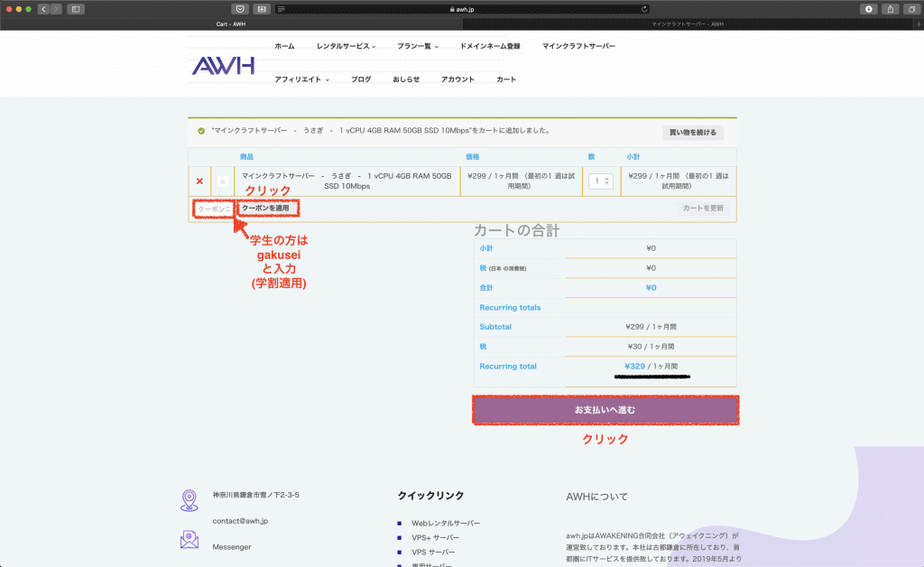Screen dimensions: 924x567
Task: Open a new tab with plus icon
Action: click(918, 24)
